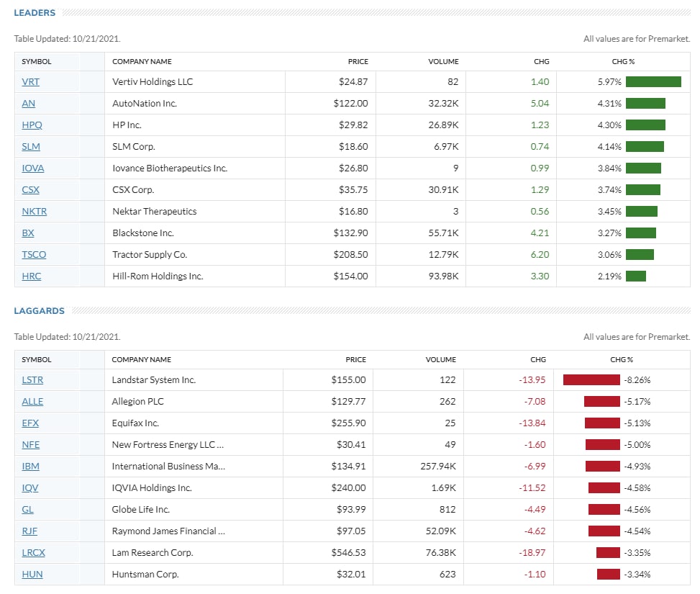700x594 pixels.
Task: Click the LEADERS section heading
Action: pos(35,13)
